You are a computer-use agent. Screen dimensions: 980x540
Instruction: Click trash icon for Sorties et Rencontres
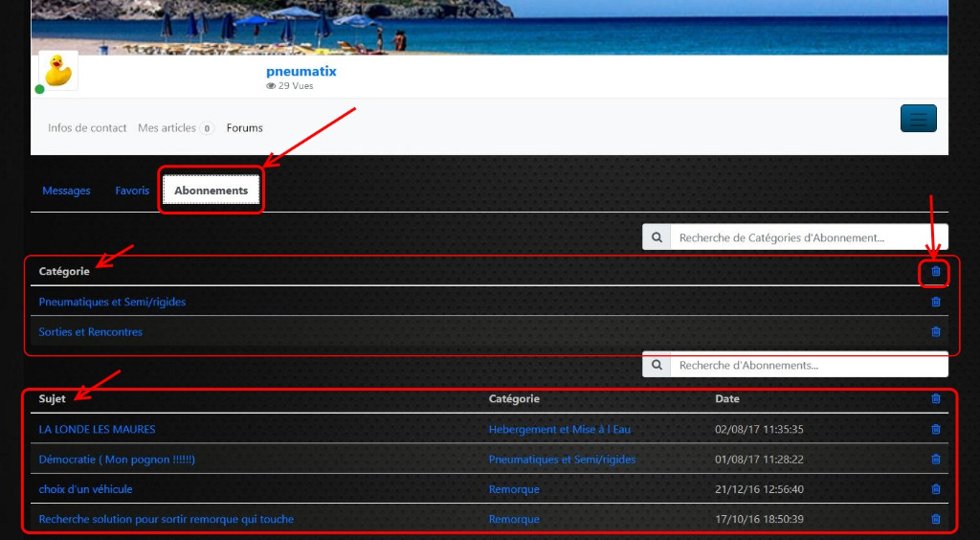(x=936, y=332)
